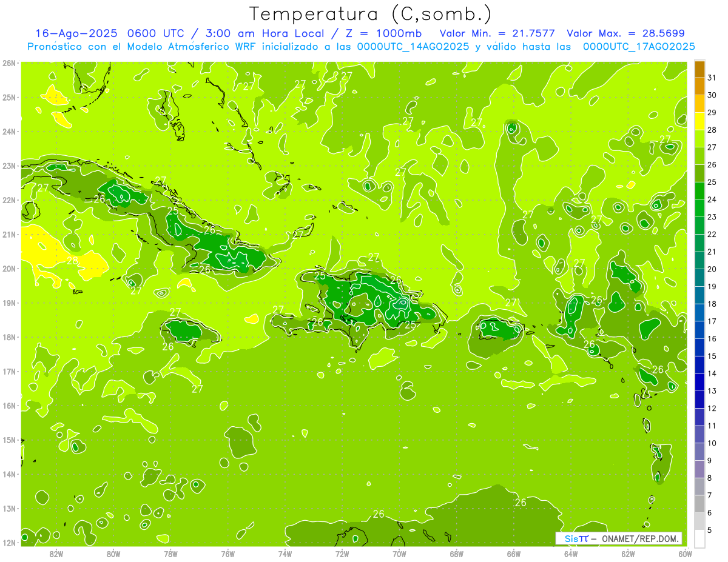Click the 20N latitude axis label
This screenshot has width=728, height=562.
tap(9, 269)
